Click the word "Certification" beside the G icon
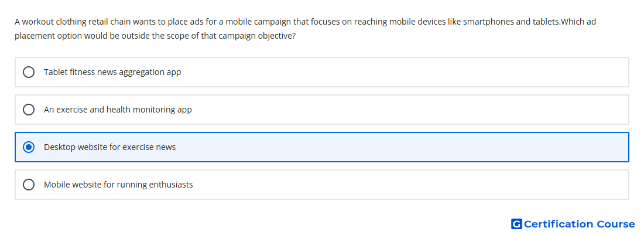Image resolution: width=644 pixels, height=235 pixels. click(x=559, y=224)
